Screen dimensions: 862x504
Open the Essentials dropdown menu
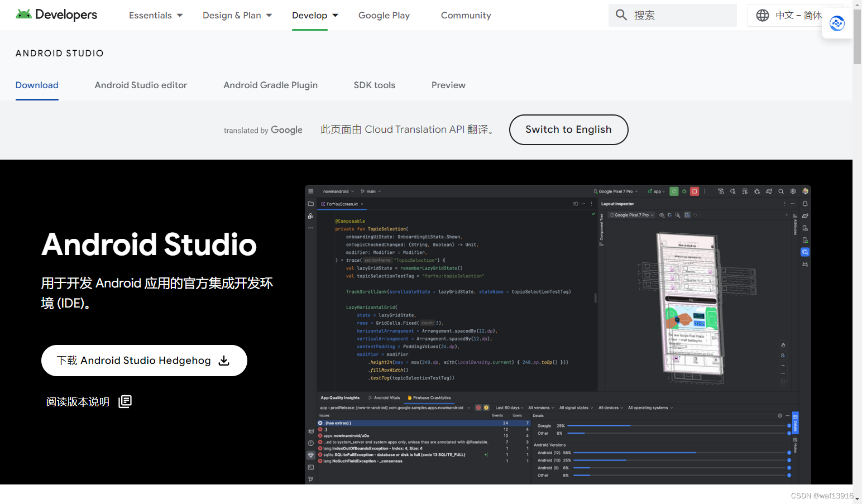[x=156, y=15]
